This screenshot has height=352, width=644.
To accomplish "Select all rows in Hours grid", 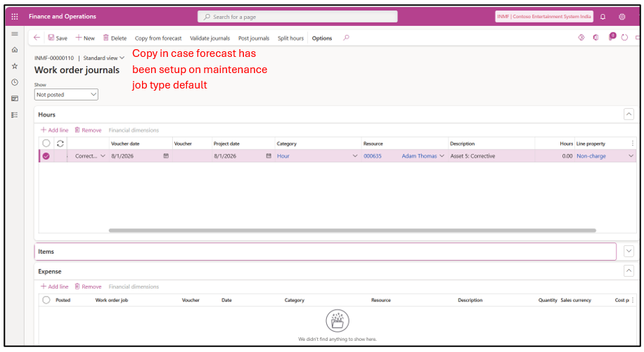I will (x=46, y=143).
